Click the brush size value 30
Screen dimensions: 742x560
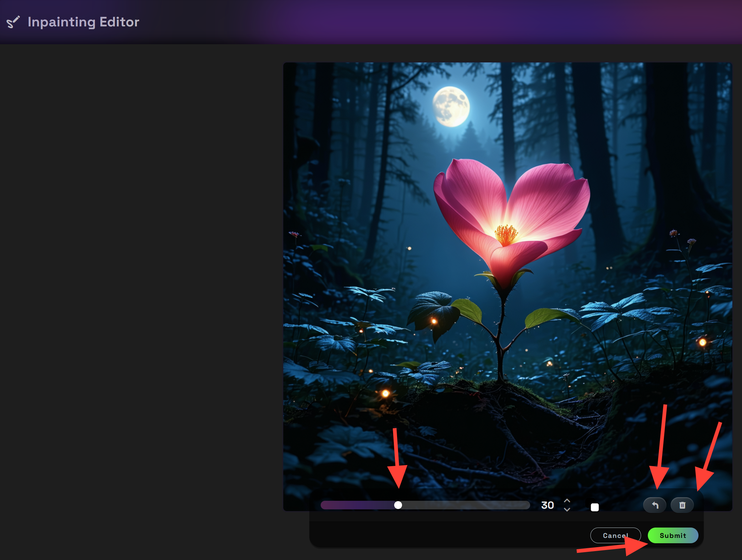pyautogui.click(x=548, y=505)
